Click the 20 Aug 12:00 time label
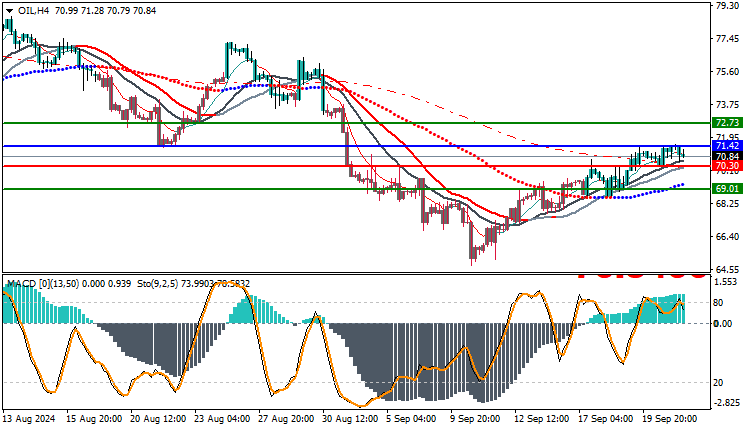 tap(158, 419)
